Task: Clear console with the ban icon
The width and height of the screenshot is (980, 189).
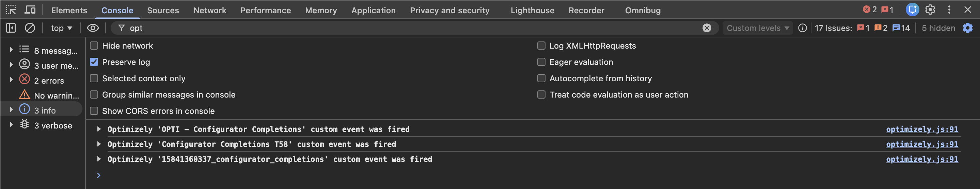Action: pyautogui.click(x=30, y=28)
